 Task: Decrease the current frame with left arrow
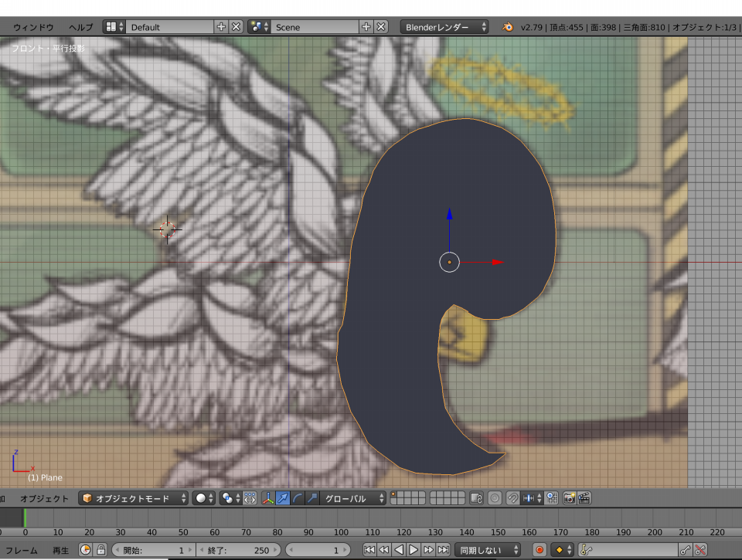pyautogui.click(x=291, y=550)
